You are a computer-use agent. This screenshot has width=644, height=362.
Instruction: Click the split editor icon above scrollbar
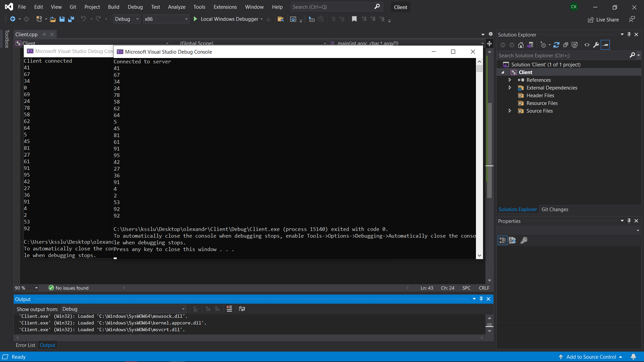(x=489, y=44)
